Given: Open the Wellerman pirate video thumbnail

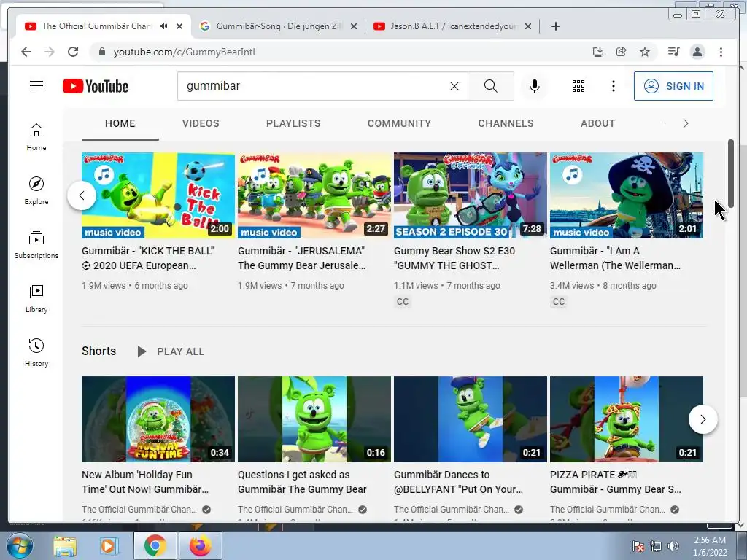Looking at the screenshot, I should [x=627, y=195].
